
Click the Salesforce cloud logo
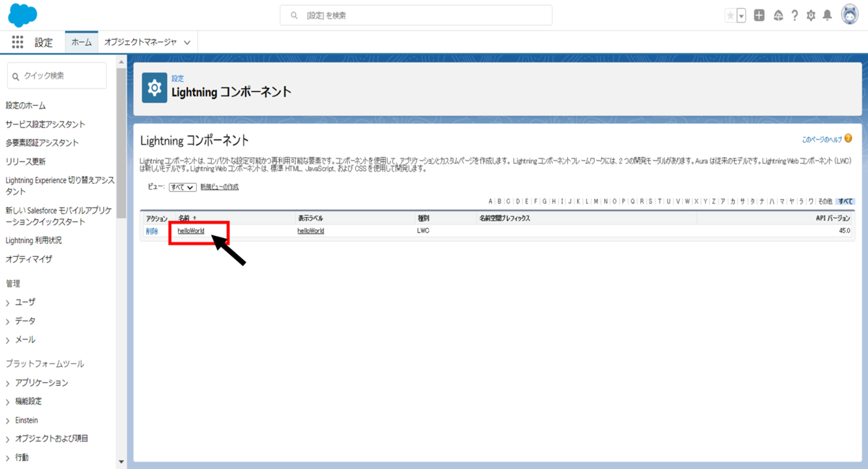[23, 15]
